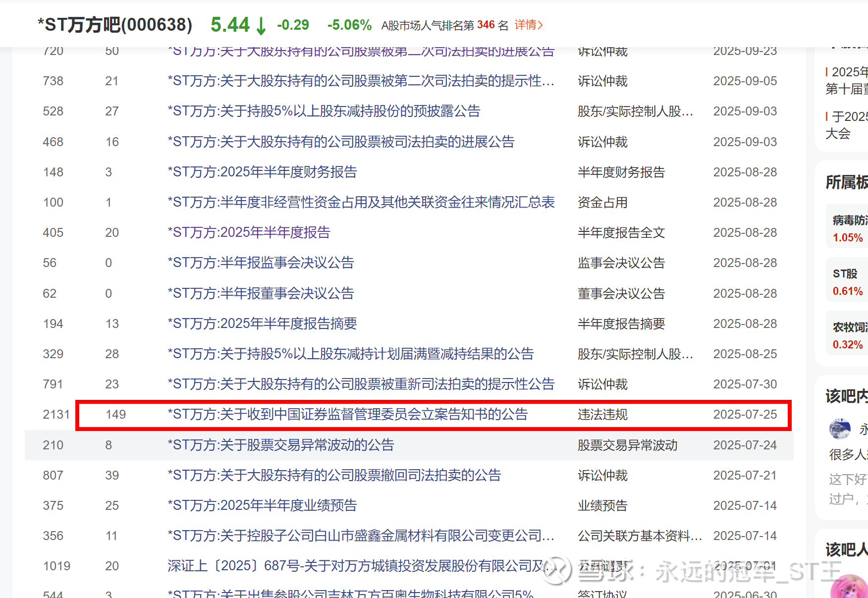868x598 pixels.
Task: Click the comment count 39
Action: (112, 475)
